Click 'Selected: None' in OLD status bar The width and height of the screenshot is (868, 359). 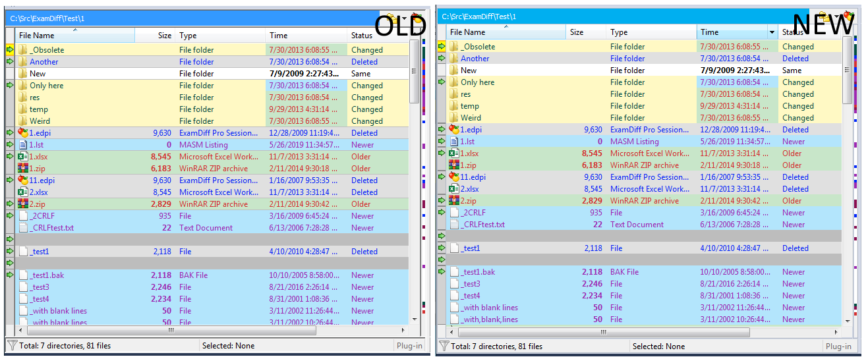(228, 346)
